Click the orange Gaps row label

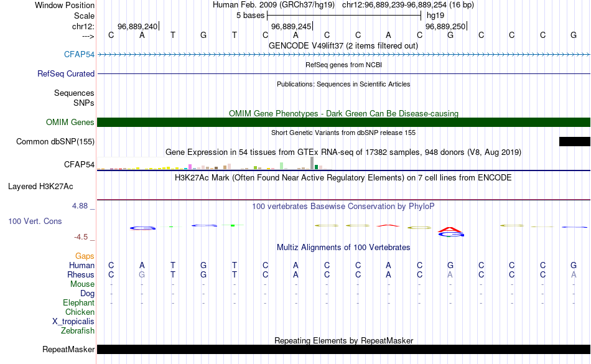(85, 256)
